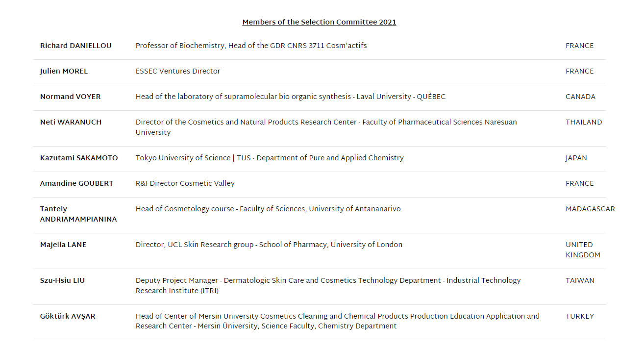Click the CANADA country label
The width and height of the screenshot is (644, 350).
click(580, 97)
